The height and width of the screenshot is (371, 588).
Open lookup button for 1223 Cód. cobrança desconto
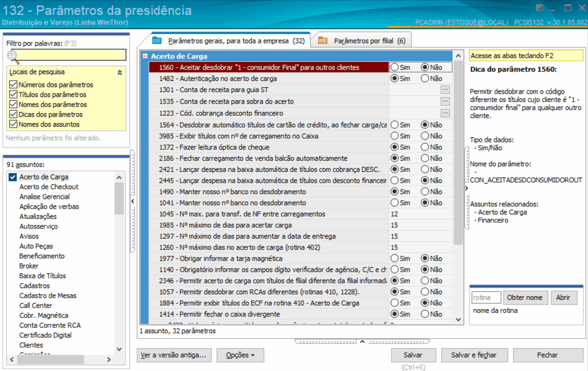(x=445, y=113)
